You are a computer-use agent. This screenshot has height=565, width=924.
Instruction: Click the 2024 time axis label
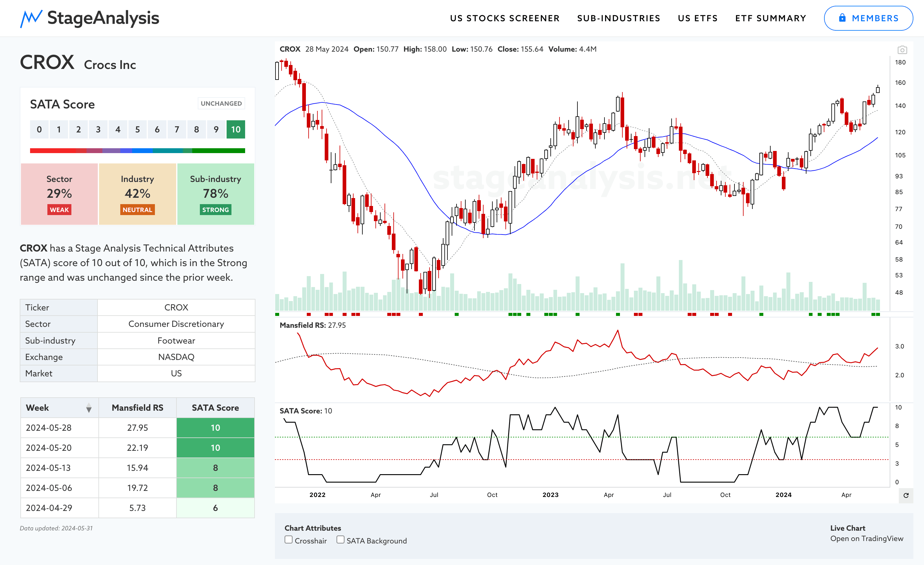(783, 495)
